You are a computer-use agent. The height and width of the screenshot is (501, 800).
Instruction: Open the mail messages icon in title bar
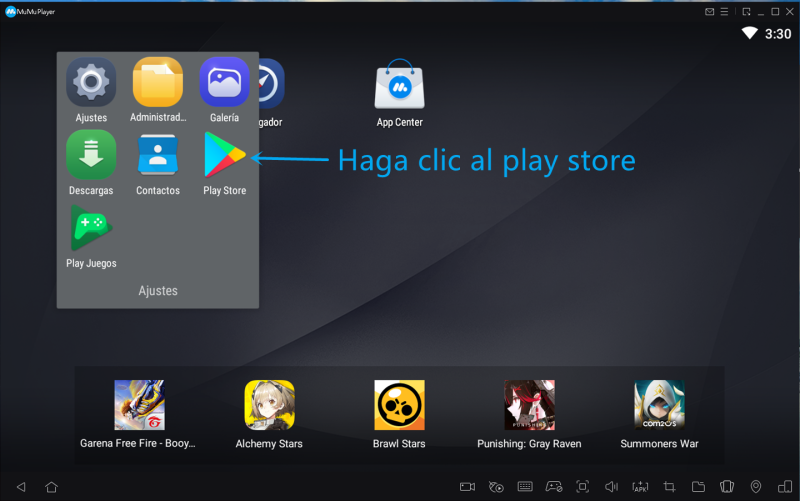(710, 11)
